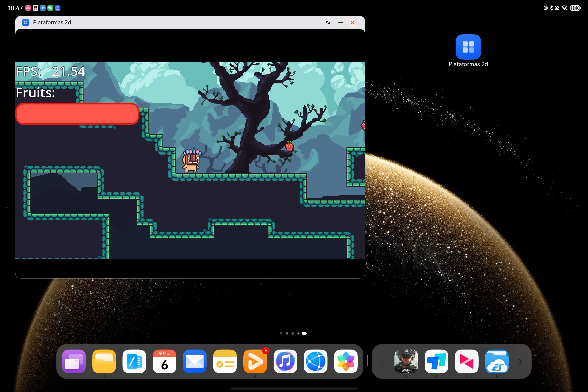This screenshot has height=392, width=588.
Task: Minimize the Plataformas 2d window
Action: (x=340, y=22)
